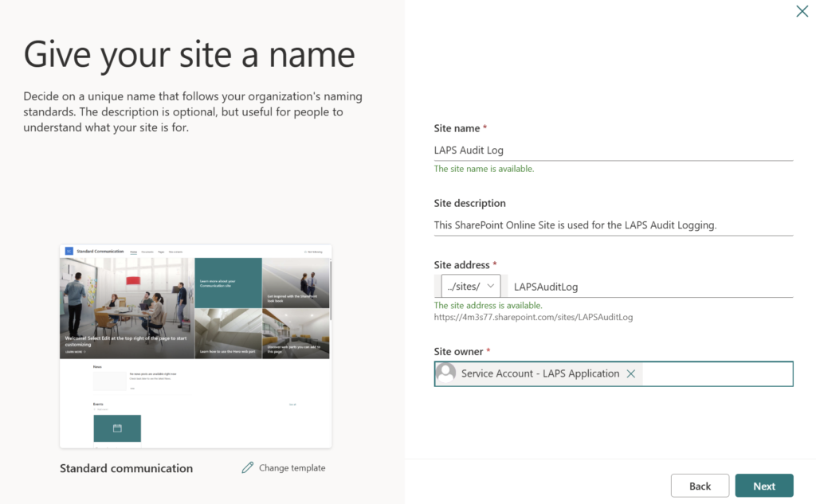
Task: Click the blue SC site logo in preview
Action: [x=69, y=252]
